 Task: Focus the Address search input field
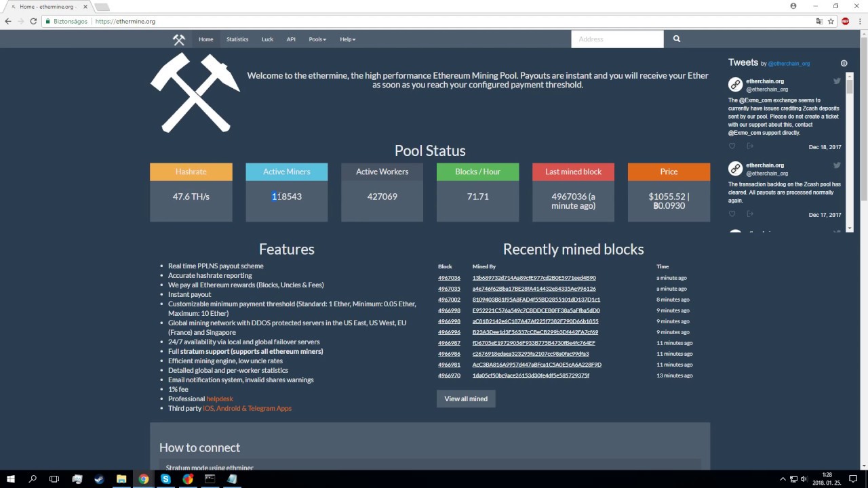click(617, 39)
